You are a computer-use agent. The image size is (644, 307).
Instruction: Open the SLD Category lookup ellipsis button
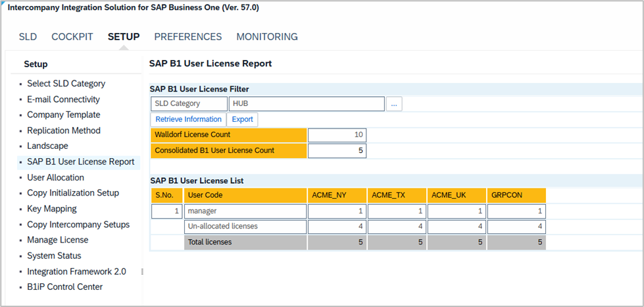click(394, 104)
